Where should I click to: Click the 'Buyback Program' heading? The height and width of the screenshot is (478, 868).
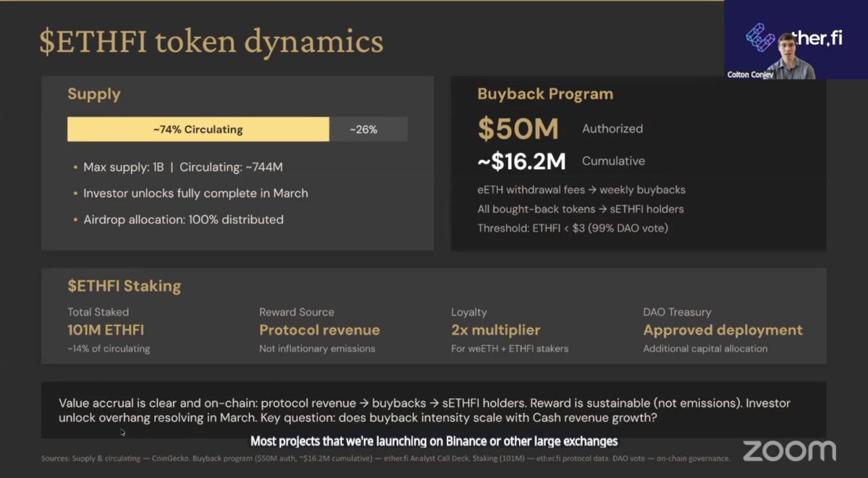pyautogui.click(x=545, y=93)
